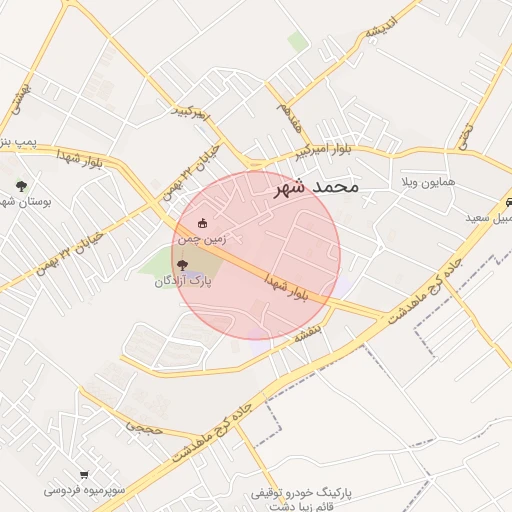This screenshot has height=512, width=512.
Task: Select the هفدهم street label
Action: (289, 118)
